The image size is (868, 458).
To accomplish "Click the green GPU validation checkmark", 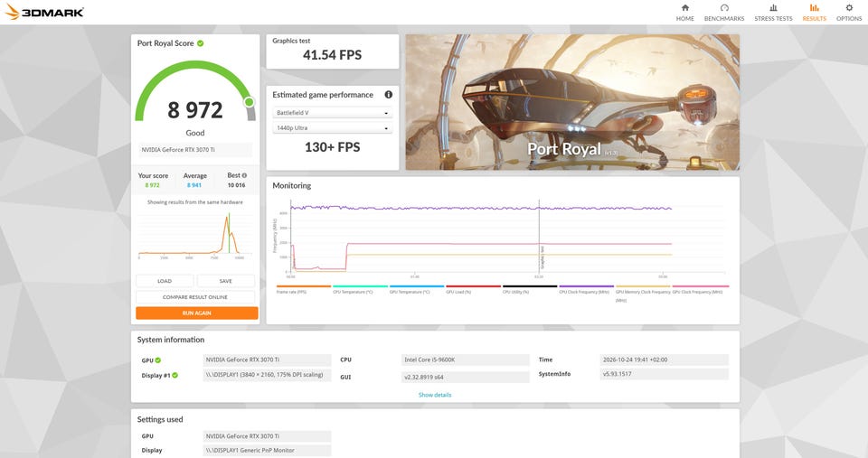I will (157, 360).
